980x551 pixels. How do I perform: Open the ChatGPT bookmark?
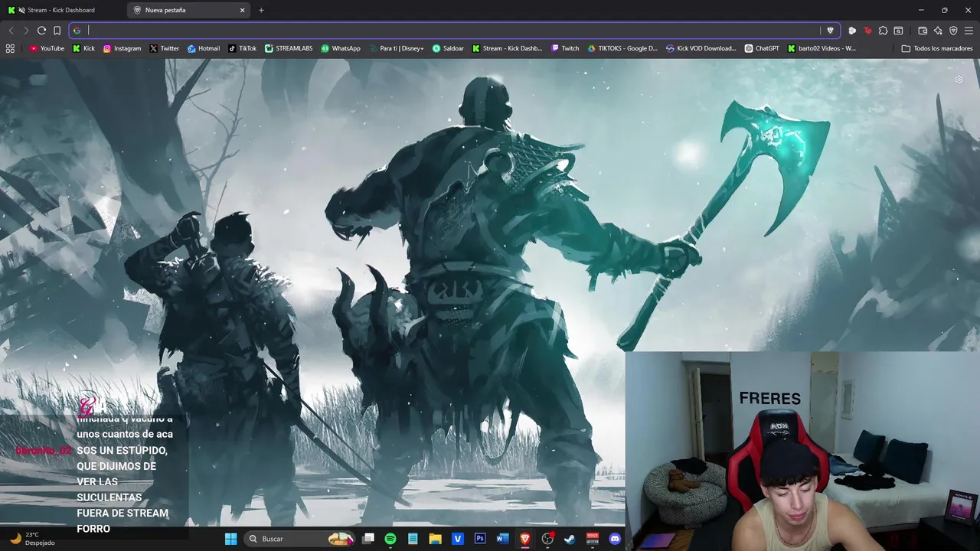[762, 48]
